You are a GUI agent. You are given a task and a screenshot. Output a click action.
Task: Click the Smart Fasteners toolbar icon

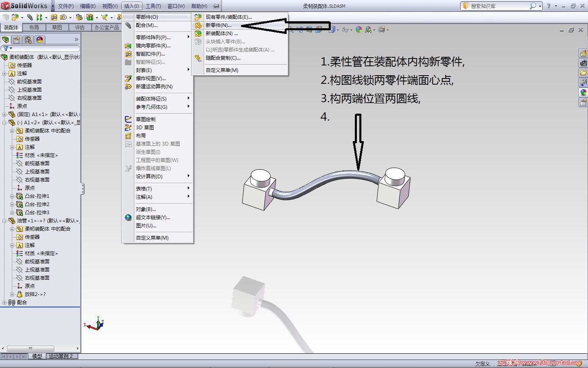pyautogui.click(x=54, y=17)
